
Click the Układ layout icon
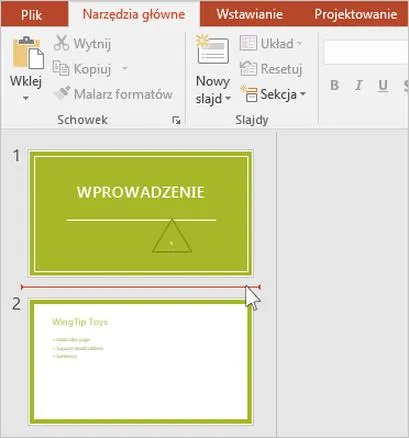point(248,43)
